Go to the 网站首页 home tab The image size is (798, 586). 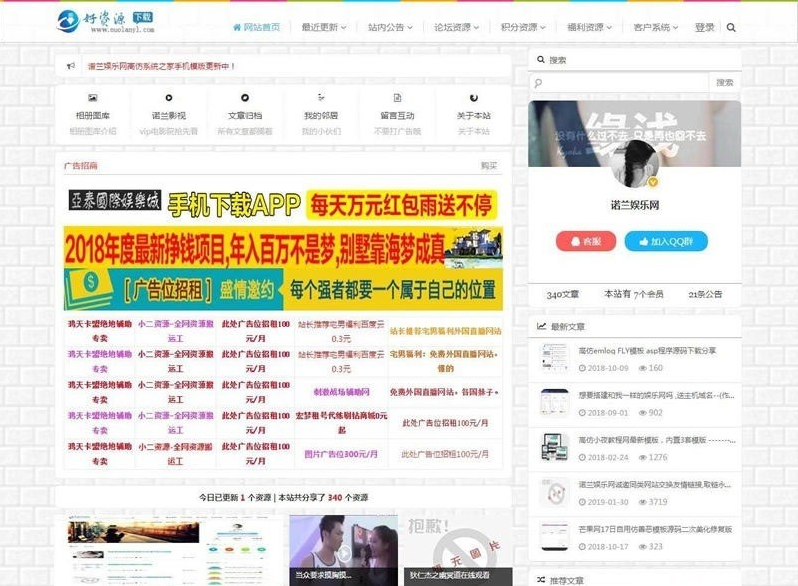point(256,28)
